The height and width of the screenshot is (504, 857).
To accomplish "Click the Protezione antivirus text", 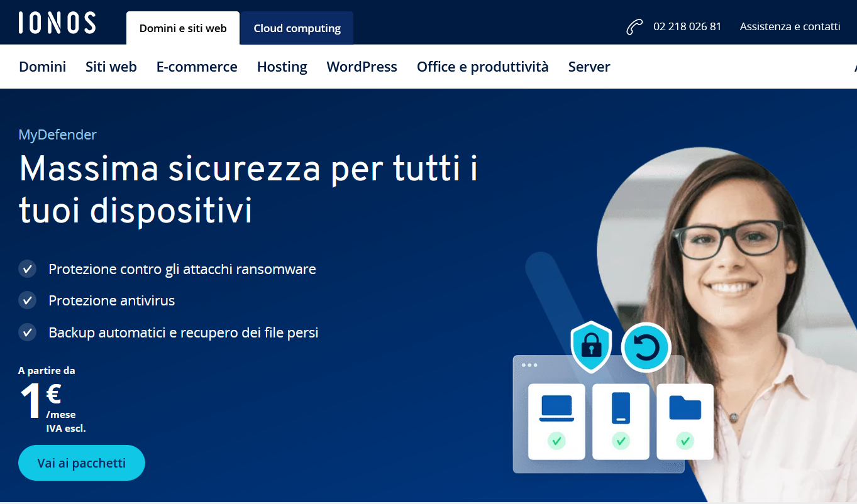I will pos(112,300).
